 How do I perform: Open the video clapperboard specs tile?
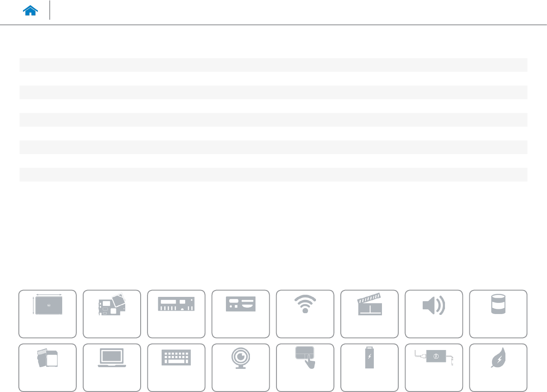tap(370, 314)
